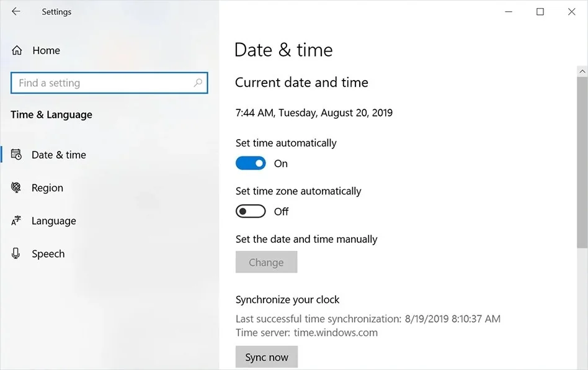This screenshot has height=370, width=588.
Task: Turn off Set time automatically
Action: point(251,163)
